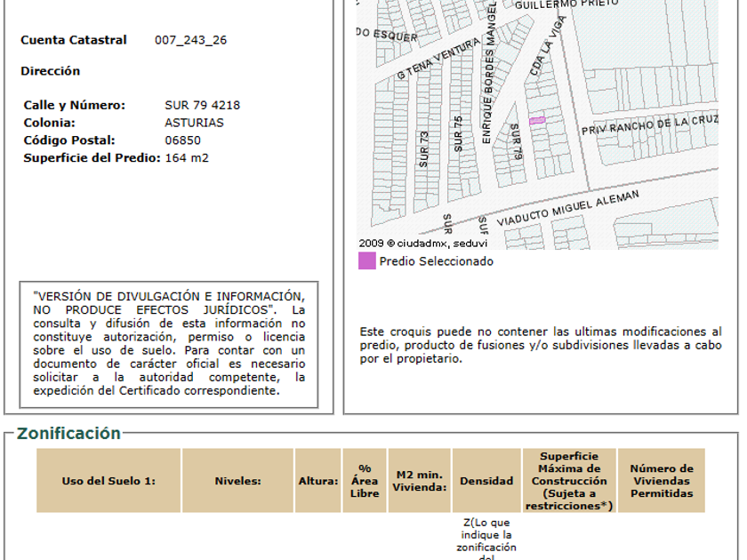Click the SUR 79 street label on map
This screenshot has height=560, width=747.
[x=517, y=142]
